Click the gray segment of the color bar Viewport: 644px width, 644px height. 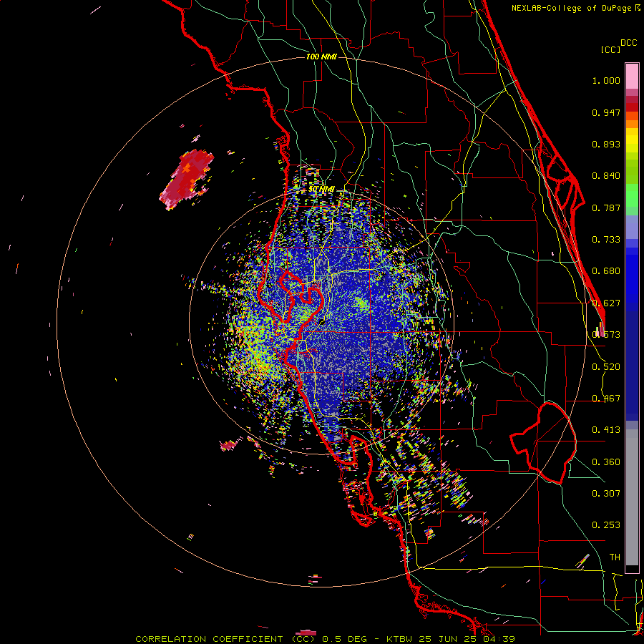(x=632, y=497)
